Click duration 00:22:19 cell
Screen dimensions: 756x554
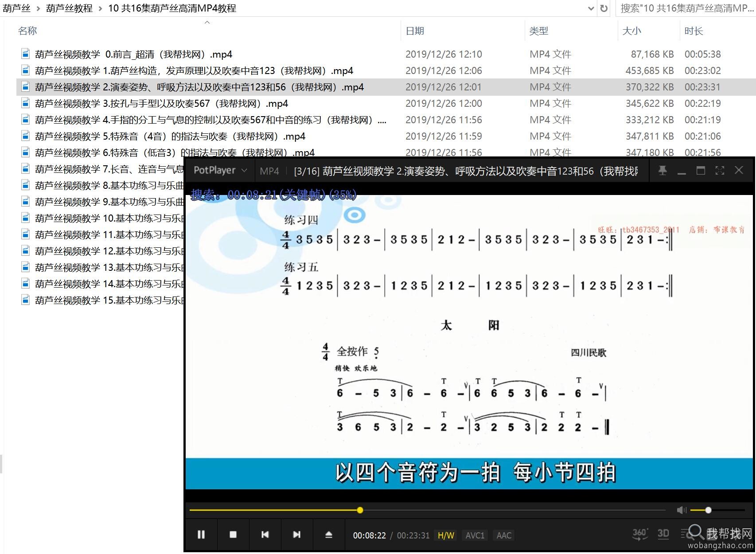703,104
